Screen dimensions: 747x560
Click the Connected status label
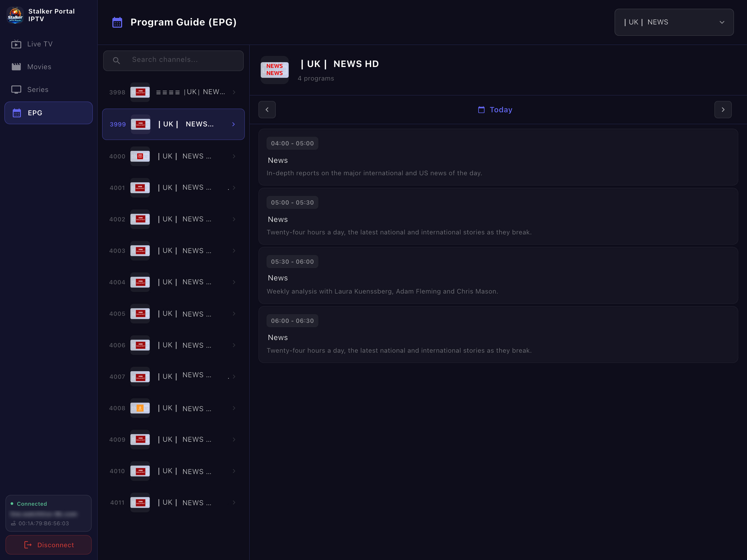32,504
